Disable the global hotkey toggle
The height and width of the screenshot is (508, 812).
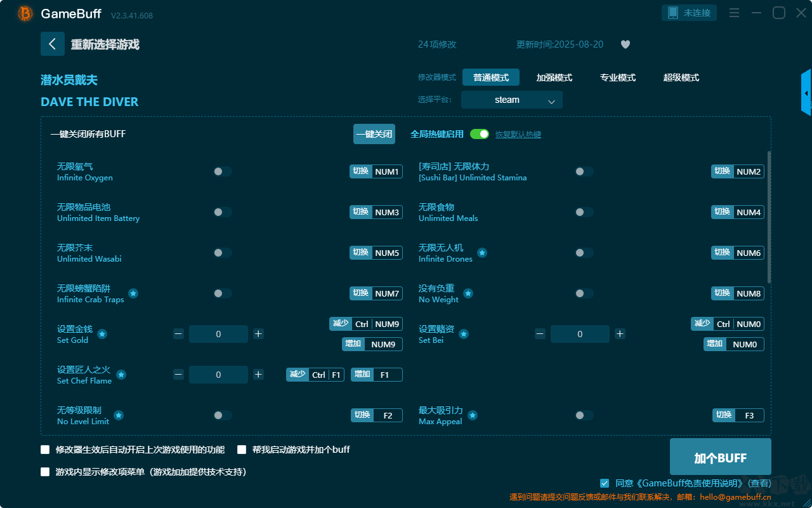pos(480,134)
